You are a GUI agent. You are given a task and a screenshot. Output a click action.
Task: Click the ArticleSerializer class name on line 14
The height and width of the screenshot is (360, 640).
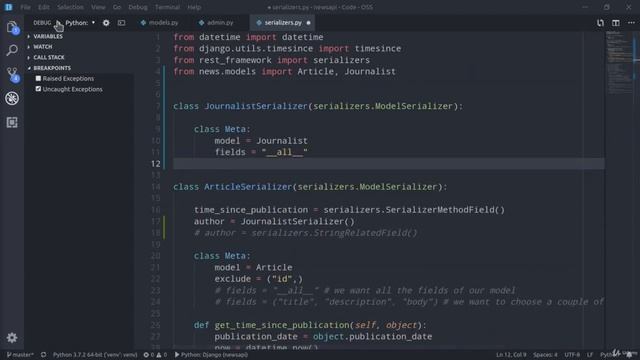click(248, 187)
